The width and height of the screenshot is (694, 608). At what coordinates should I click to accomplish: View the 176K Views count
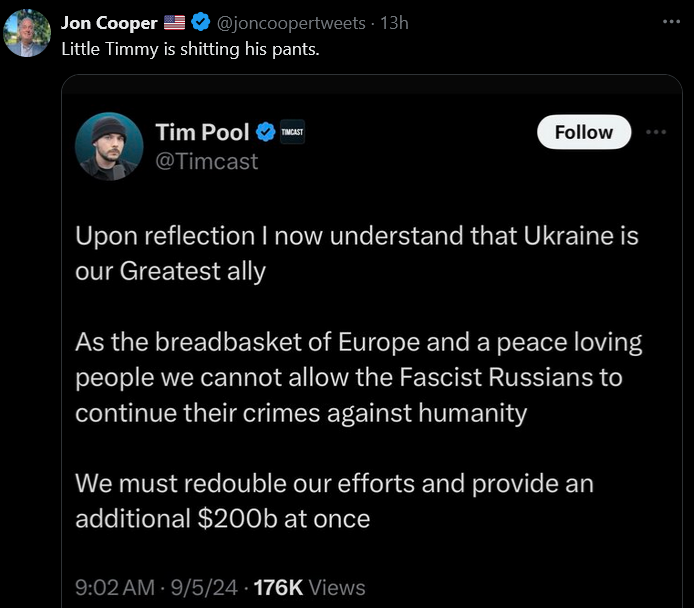point(310,588)
